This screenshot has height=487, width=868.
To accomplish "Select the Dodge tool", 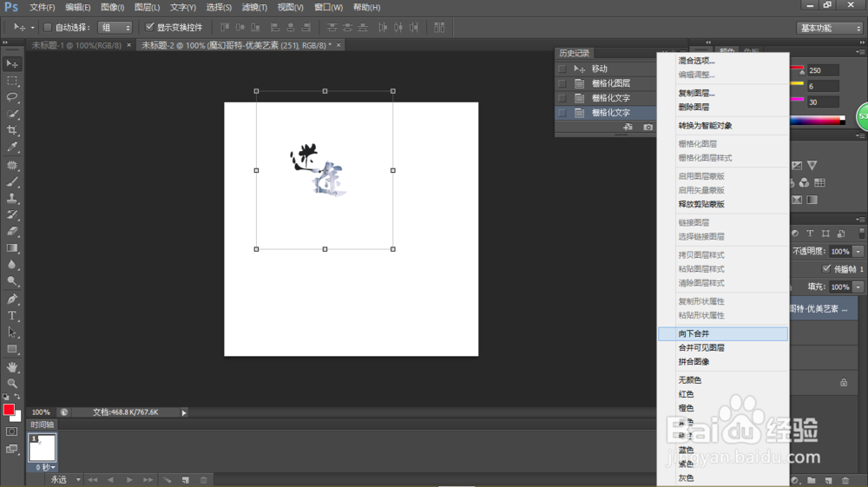I will click(x=12, y=281).
